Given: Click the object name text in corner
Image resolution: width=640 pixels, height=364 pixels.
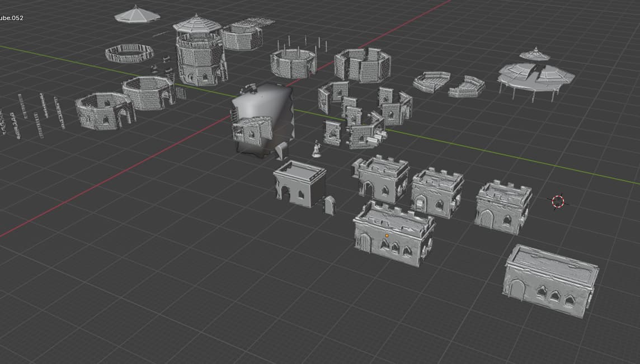Looking at the screenshot, I should (11, 18).
